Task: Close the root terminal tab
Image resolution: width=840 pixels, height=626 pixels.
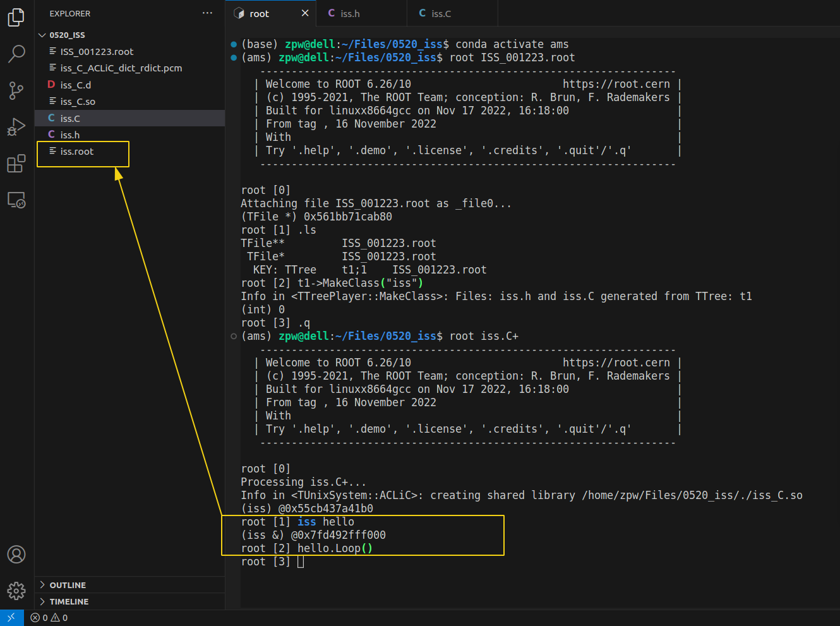Action: tap(305, 13)
